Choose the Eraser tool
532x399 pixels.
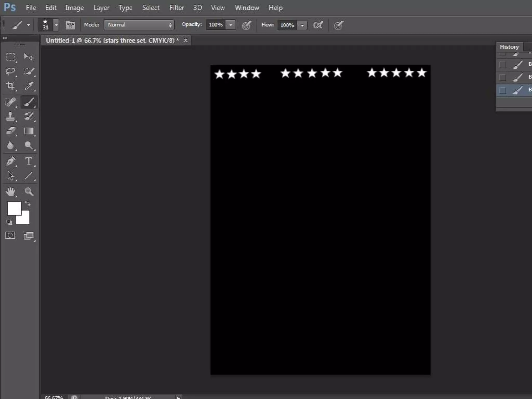tap(10, 131)
